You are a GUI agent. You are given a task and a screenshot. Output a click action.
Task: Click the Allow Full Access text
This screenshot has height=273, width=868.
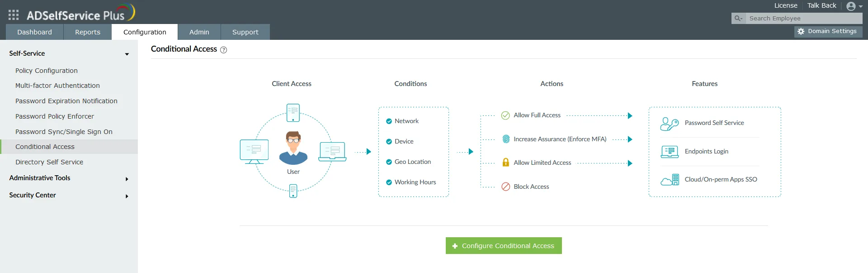tap(537, 115)
